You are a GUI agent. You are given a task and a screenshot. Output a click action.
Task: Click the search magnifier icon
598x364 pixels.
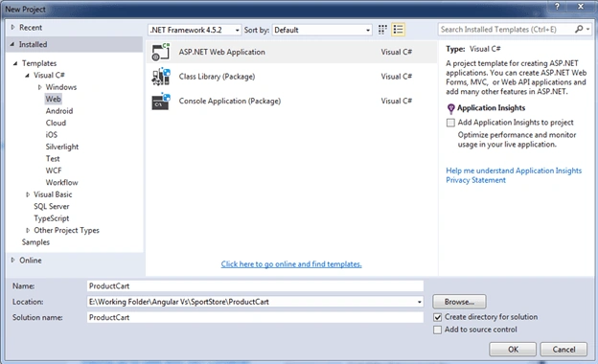pos(579,29)
